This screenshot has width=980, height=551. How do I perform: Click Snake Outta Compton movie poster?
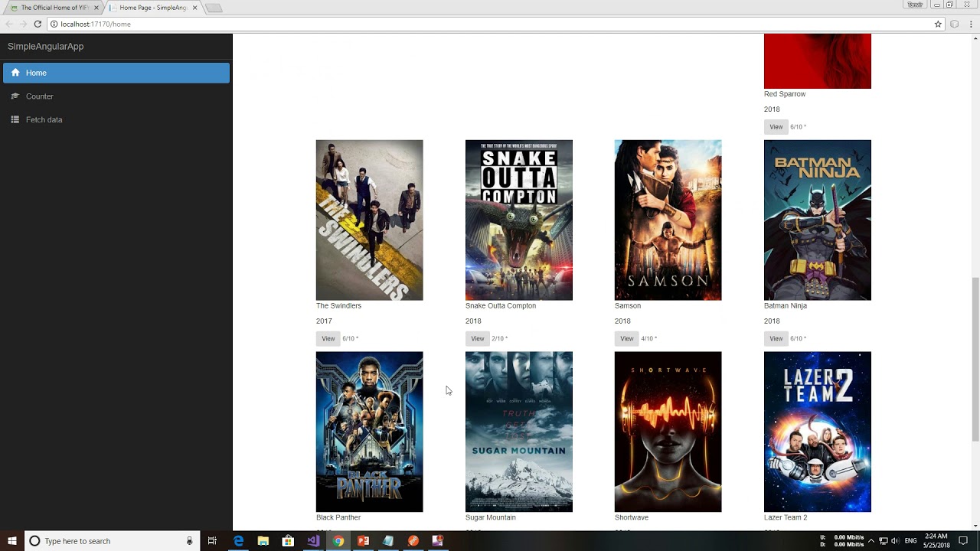click(x=518, y=220)
